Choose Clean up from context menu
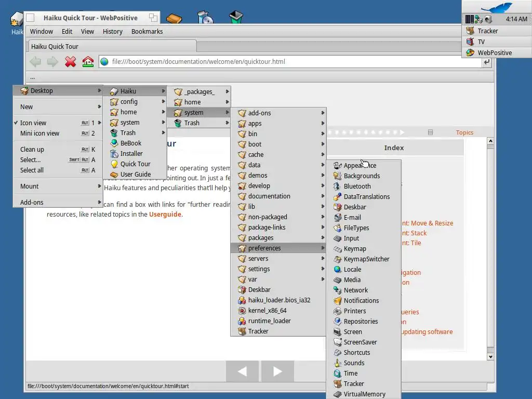The image size is (532, 399). tap(58, 149)
